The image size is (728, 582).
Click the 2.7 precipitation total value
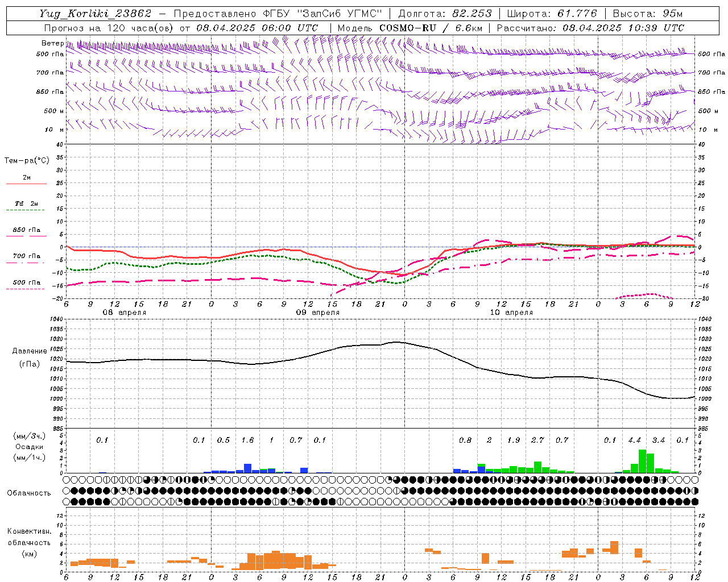click(x=537, y=440)
